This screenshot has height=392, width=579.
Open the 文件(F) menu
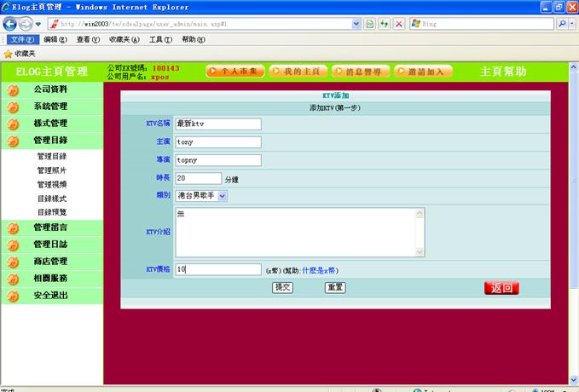pos(22,39)
